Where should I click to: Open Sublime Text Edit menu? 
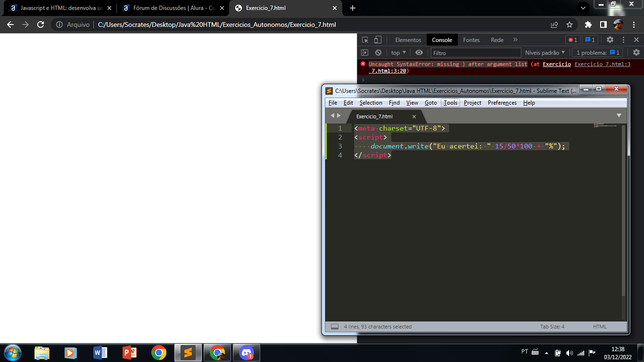click(348, 103)
